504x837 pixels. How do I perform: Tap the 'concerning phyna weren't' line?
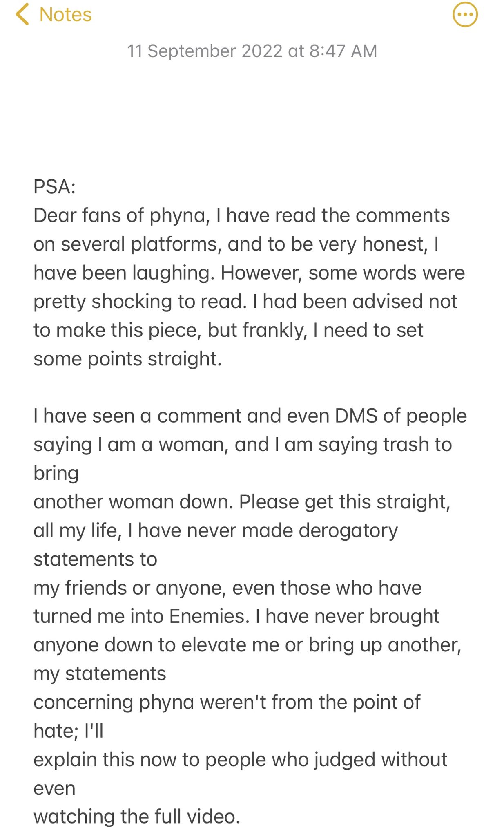227,702
